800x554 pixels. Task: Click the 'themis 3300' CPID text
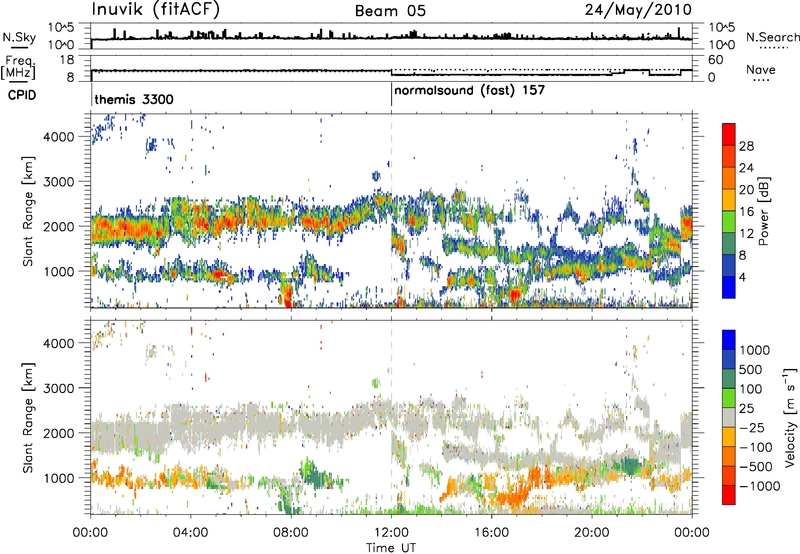[x=134, y=99]
